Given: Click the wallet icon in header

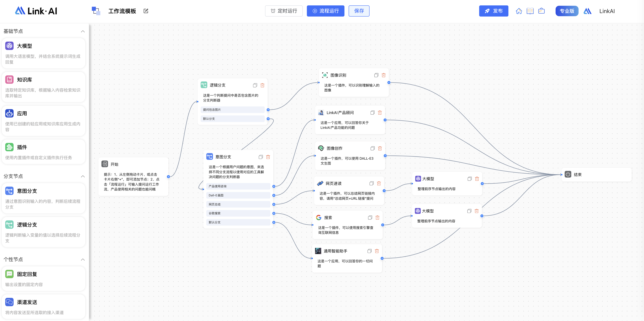Looking at the screenshot, I should [541, 11].
